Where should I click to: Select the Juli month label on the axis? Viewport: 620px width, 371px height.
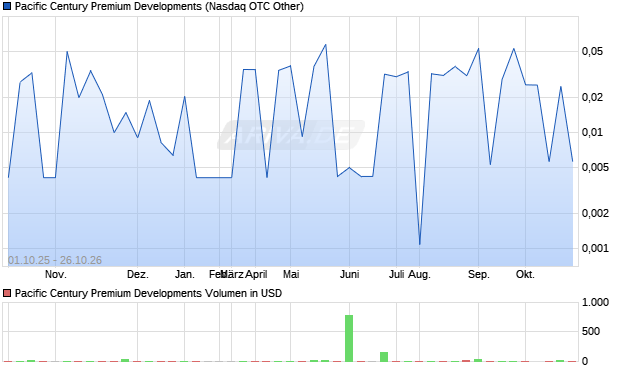396,274
